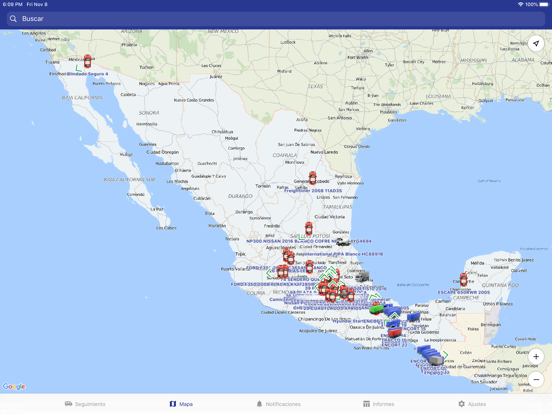Switch to the Seguimiento tab
Image resolution: width=552 pixels, height=414 pixels.
(x=85, y=404)
